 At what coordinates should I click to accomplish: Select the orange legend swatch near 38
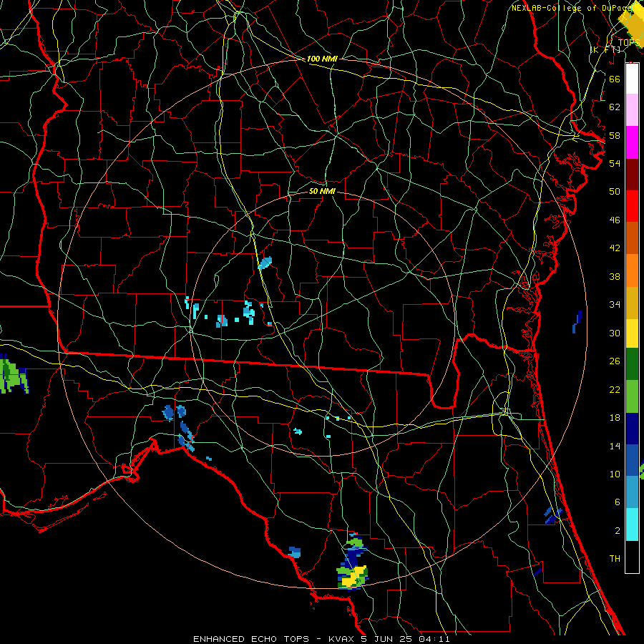[x=632, y=270]
